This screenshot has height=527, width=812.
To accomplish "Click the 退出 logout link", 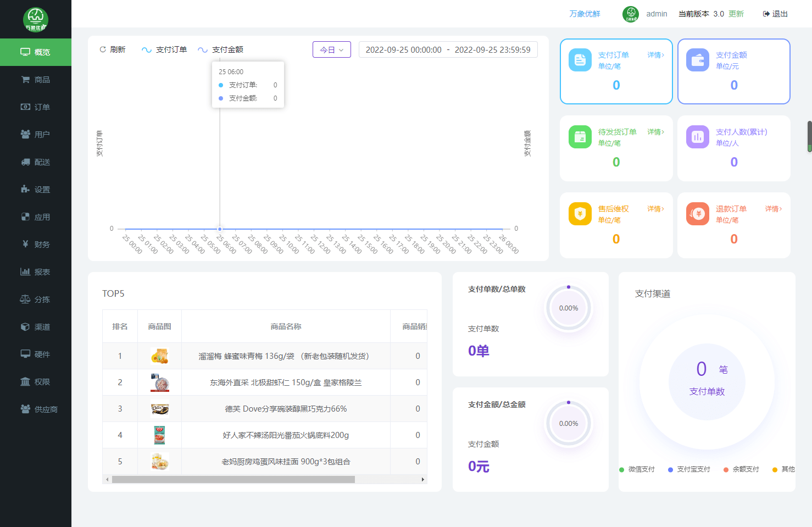I will point(775,14).
